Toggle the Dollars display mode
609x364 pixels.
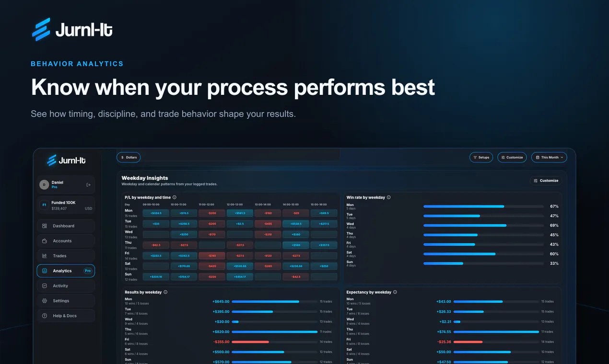(129, 157)
